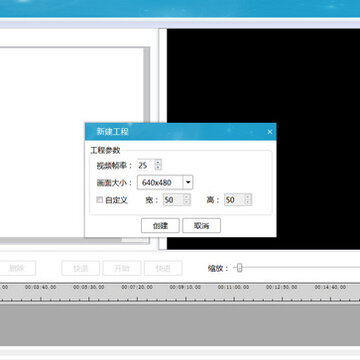Open the 640x480 picture size dropdown

(x=165, y=183)
